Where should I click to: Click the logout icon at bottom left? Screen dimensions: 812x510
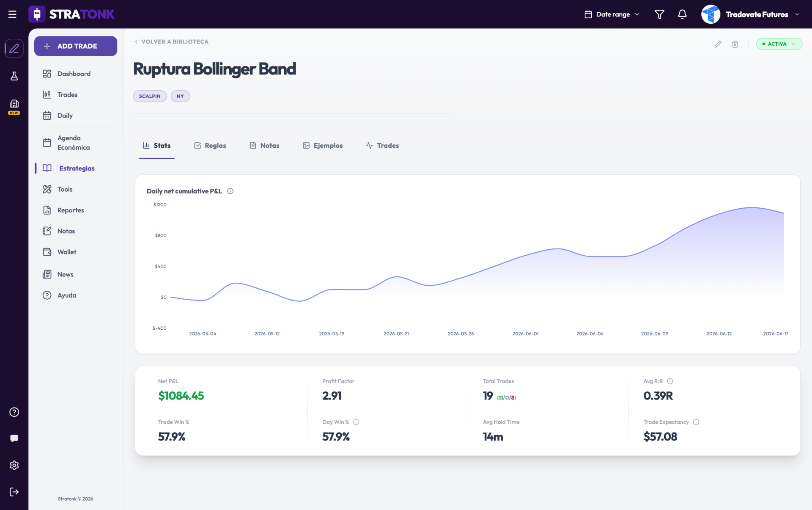tap(14, 492)
